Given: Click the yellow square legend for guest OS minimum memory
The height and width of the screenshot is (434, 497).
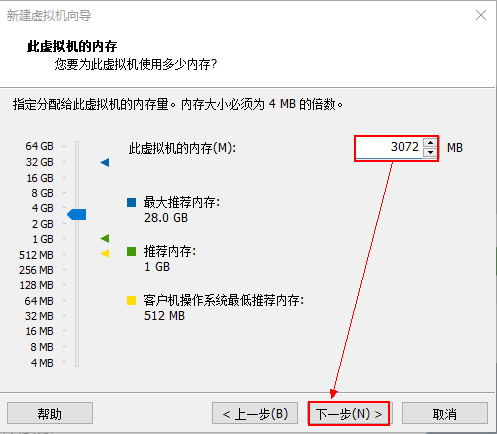Looking at the screenshot, I should [131, 300].
